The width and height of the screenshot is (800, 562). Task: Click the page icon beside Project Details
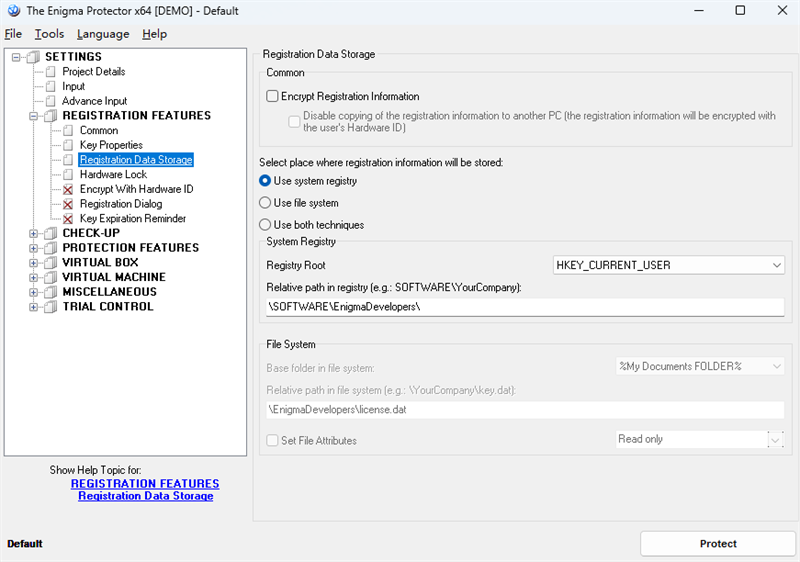(51, 71)
